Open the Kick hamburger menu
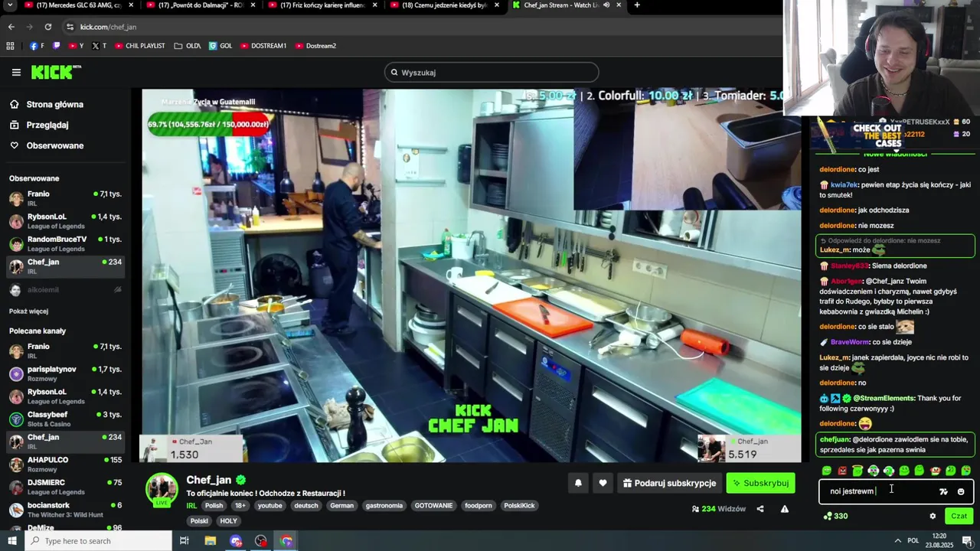This screenshot has width=980, height=551. pos(16,73)
